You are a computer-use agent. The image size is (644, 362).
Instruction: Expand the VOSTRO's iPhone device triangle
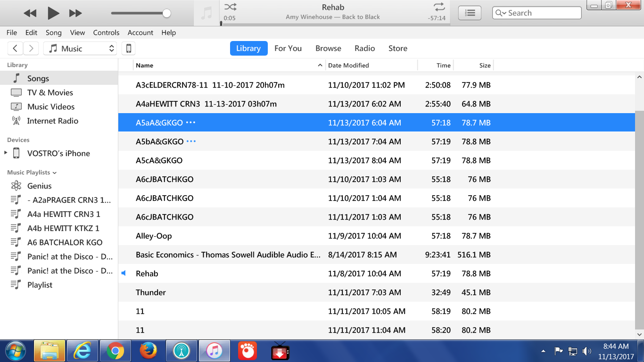[6, 153]
